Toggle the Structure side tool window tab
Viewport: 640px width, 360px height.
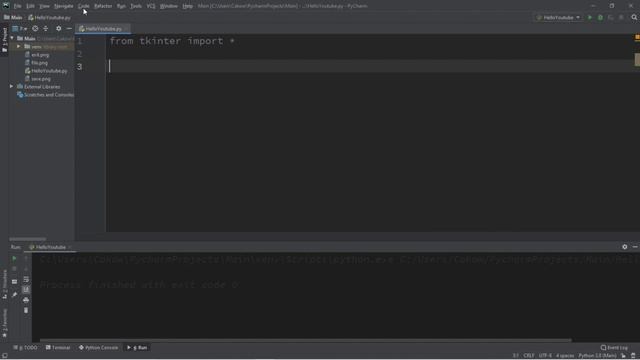point(4,284)
